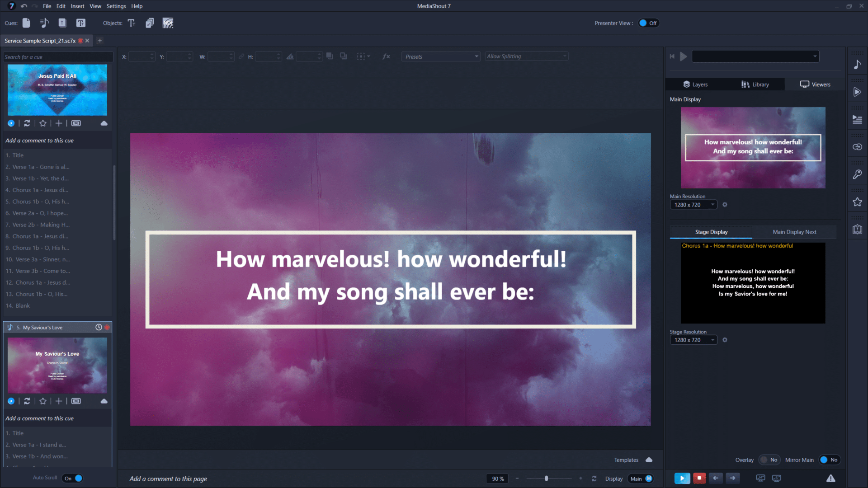Toggle Mirror Main switch
The image size is (868, 488).
pyautogui.click(x=829, y=460)
